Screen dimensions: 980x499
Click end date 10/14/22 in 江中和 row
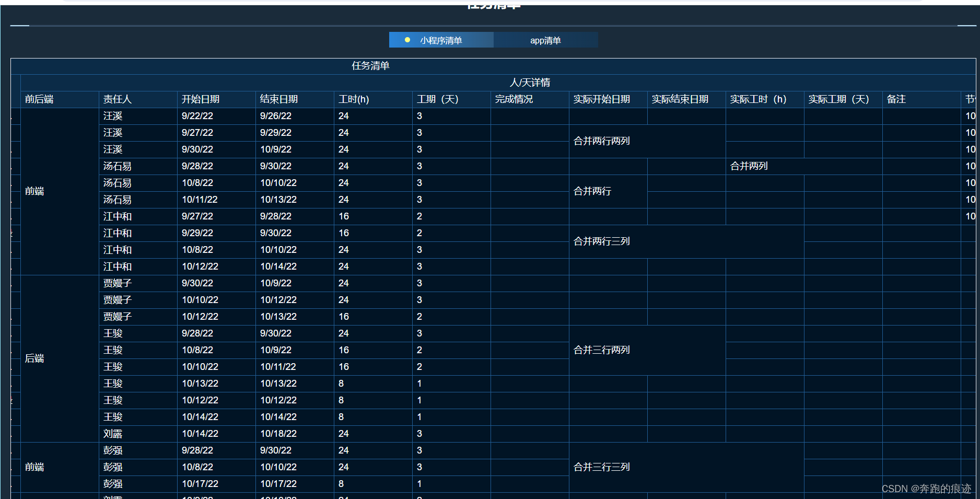[278, 266]
